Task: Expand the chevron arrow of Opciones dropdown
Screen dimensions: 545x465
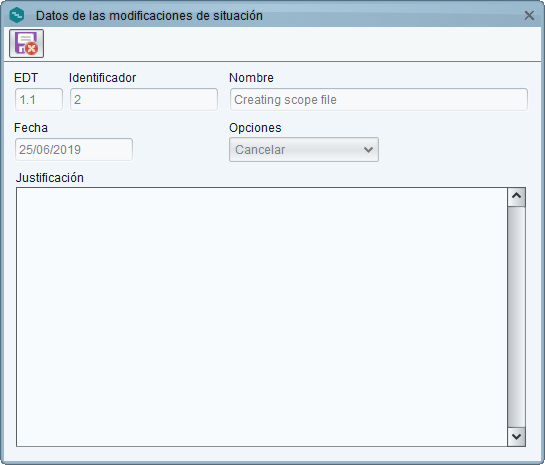Action: [368, 150]
